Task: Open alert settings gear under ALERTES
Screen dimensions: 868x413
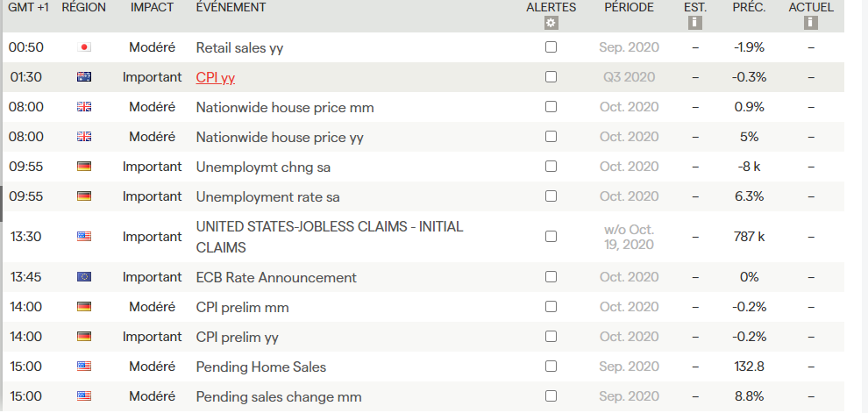Action: [551, 23]
